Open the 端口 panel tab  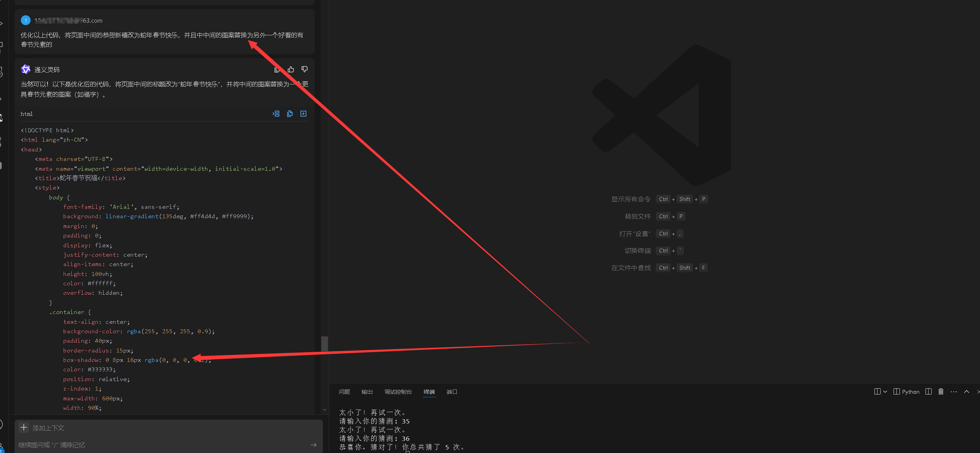tap(452, 392)
